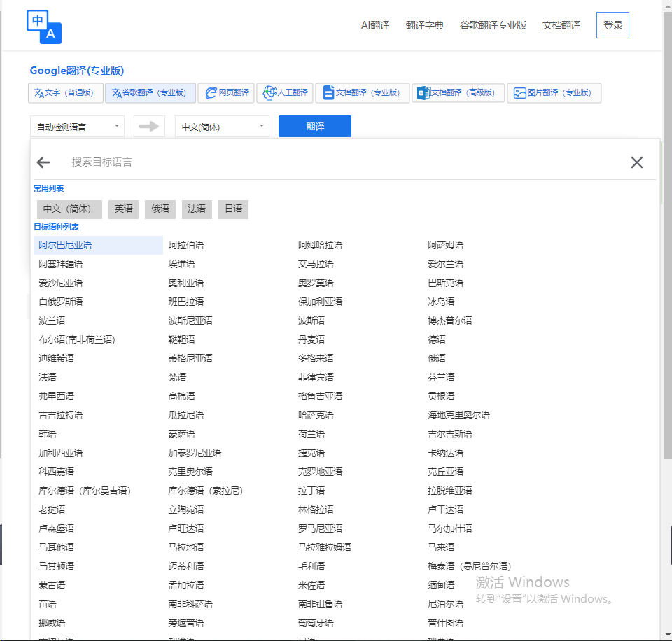Choose 中文（简体）from common list
Viewport: 672px width, 641px height.
69,209
